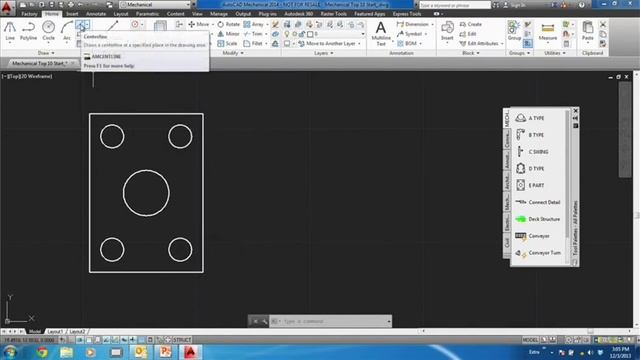Open the Mechanical workspace dropdown
The width and height of the screenshot is (640, 360).
(155, 5)
